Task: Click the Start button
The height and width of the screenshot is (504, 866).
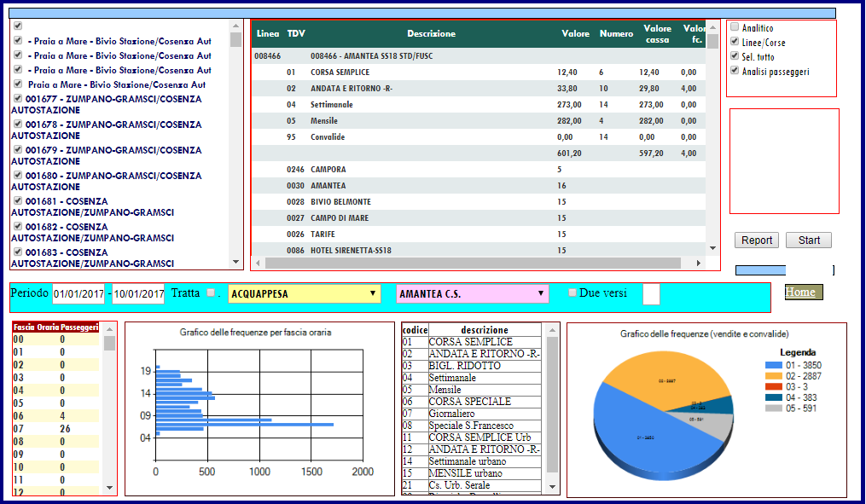Action: tap(809, 240)
